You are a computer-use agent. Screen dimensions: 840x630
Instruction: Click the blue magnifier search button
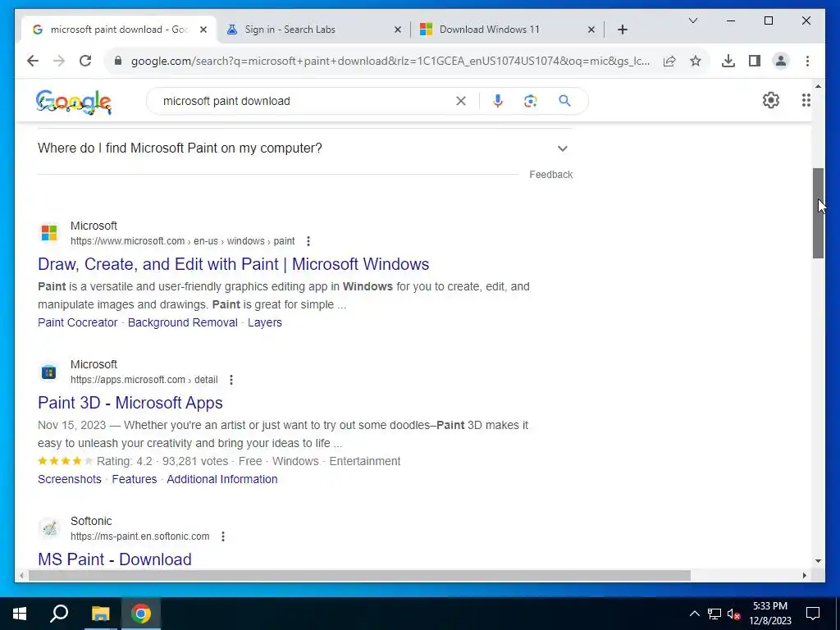coord(564,101)
